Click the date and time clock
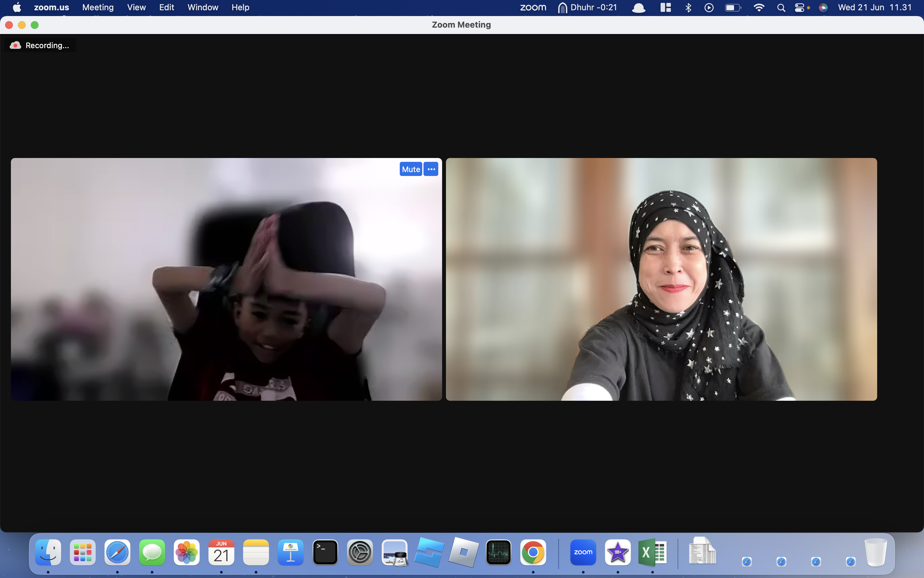Viewport: 924px width, 578px height. click(875, 7)
